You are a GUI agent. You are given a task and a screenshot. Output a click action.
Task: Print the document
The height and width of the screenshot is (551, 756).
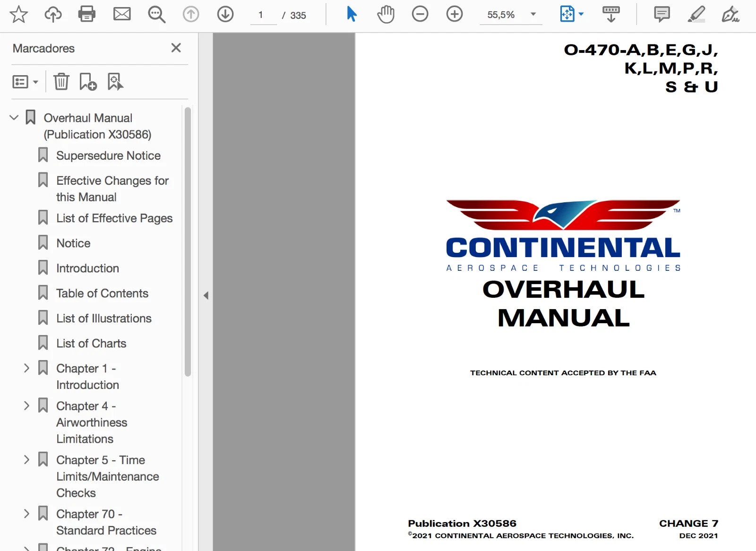pos(87,14)
